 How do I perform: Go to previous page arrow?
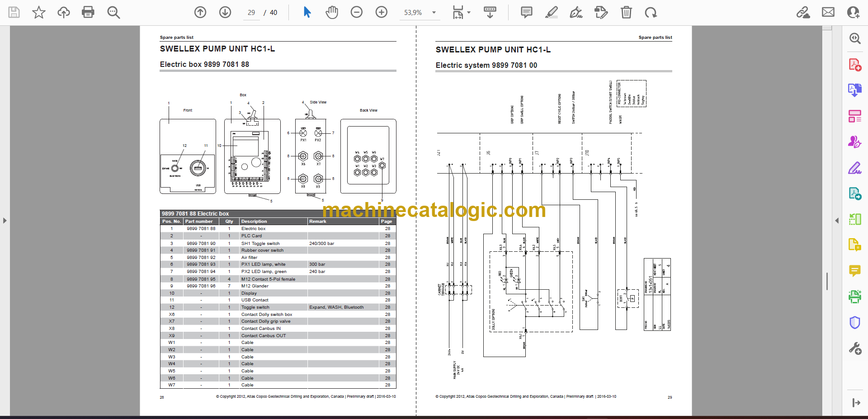(x=200, y=12)
